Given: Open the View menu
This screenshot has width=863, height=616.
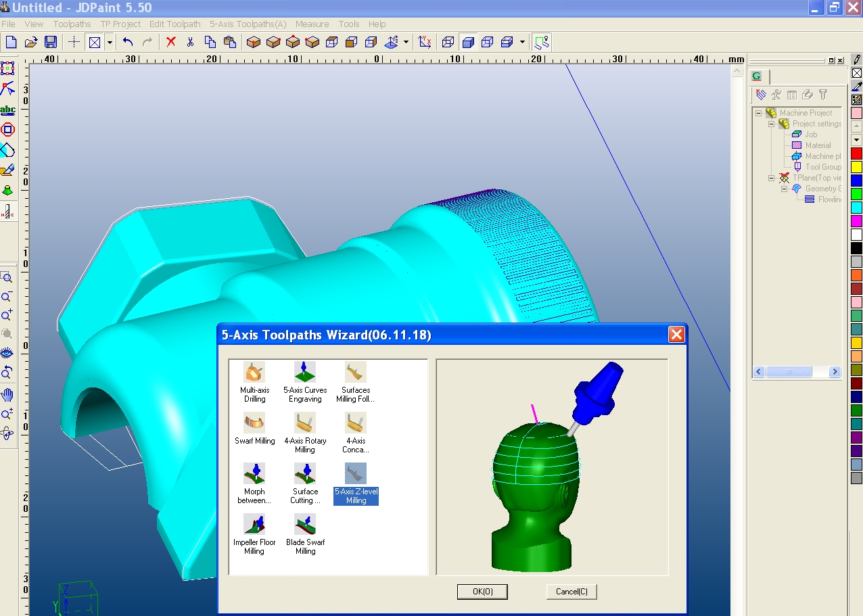Looking at the screenshot, I should click(34, 24).
